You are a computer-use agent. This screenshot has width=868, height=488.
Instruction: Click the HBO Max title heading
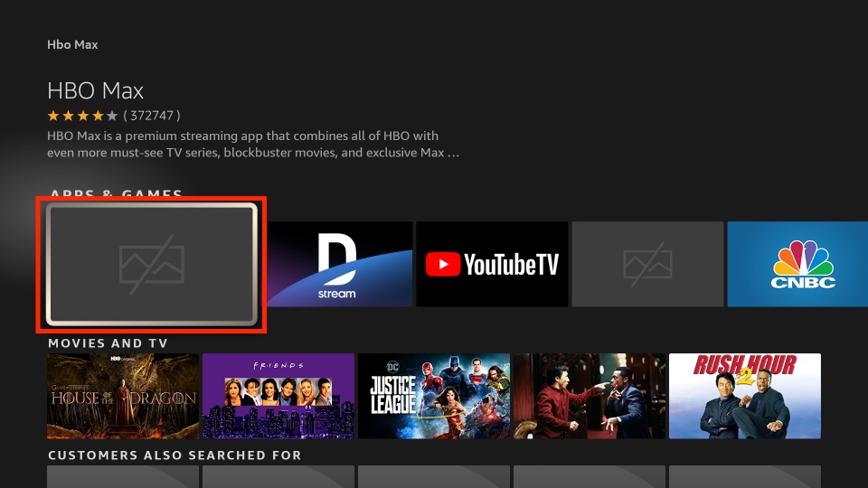pos(95,90)
